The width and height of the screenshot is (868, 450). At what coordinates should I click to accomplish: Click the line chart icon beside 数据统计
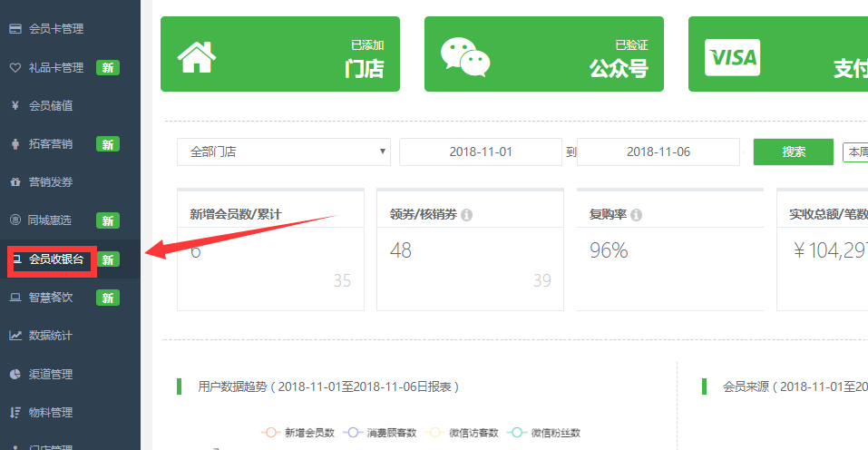15,336
